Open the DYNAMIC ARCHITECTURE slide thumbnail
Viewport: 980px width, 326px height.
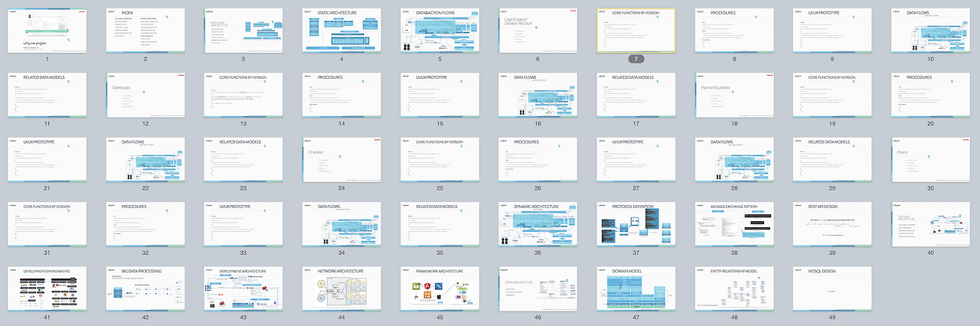538,224
